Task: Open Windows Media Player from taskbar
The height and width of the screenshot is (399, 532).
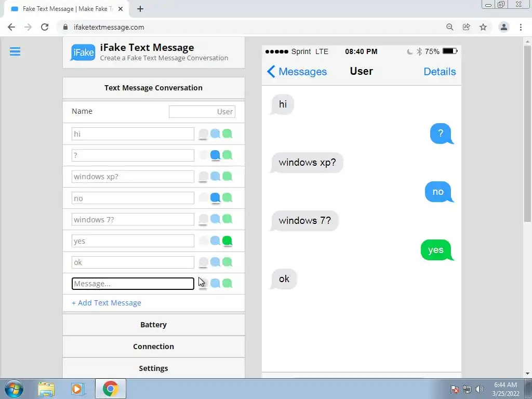Action: coord(77,389)
